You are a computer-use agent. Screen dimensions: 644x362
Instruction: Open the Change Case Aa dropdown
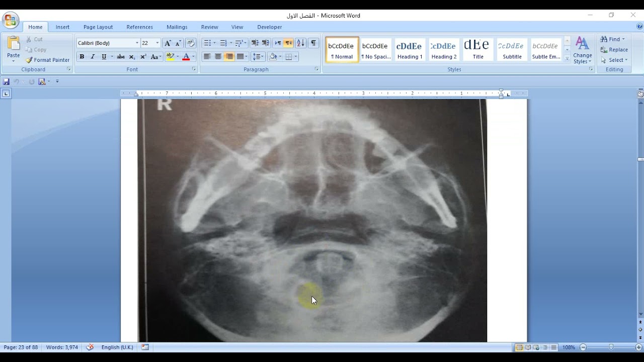[156, 57]
